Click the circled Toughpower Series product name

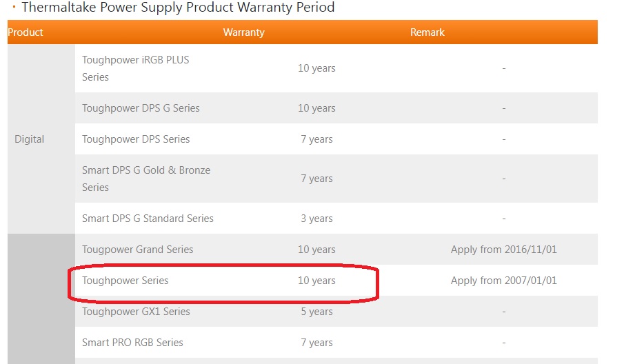tap(125, 281)
